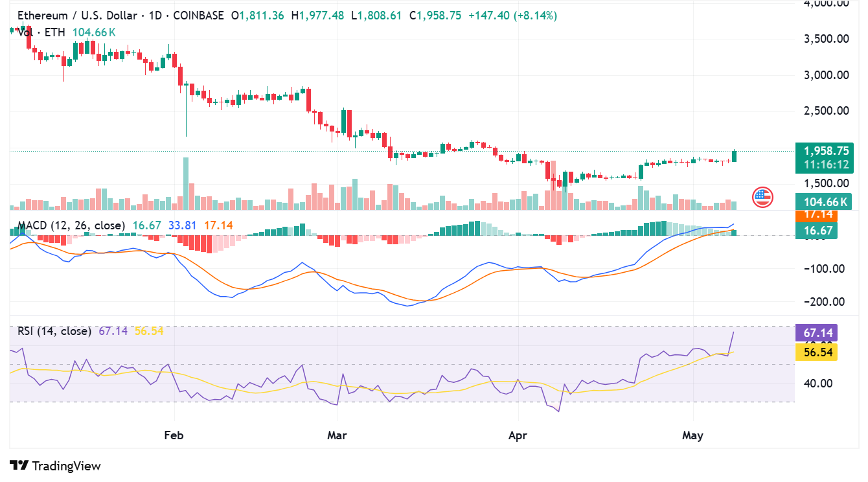Click the −200.00 MACD axis label
The image size is (868, 482).
pyautogui.click(x=825, y=302)
